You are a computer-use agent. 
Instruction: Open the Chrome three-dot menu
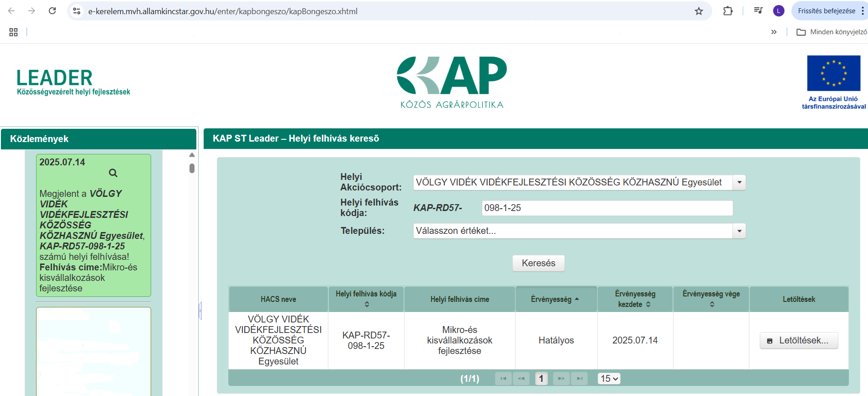[x=862, y=11]
